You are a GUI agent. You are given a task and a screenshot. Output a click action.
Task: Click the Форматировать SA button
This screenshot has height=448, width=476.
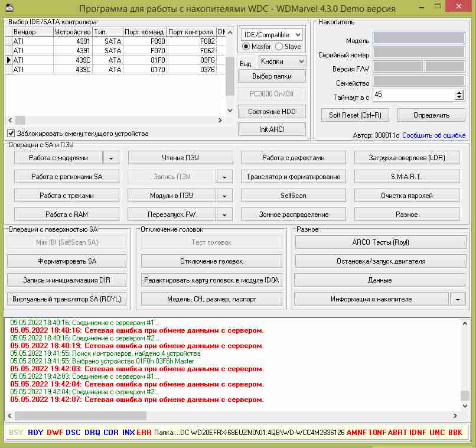pos(67,261)
